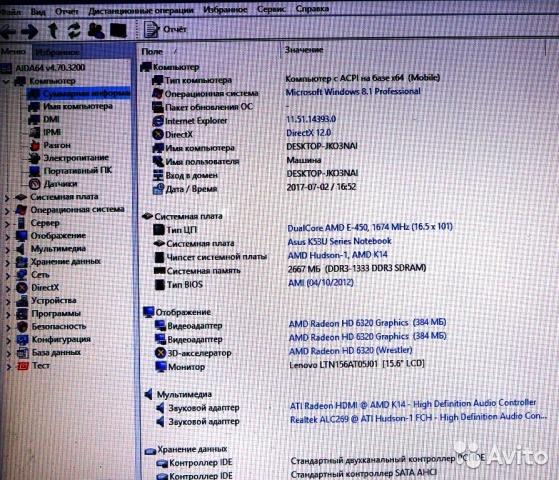
Task: Click the Refresh toolbar icon
Action: click(x=74, y=31)
